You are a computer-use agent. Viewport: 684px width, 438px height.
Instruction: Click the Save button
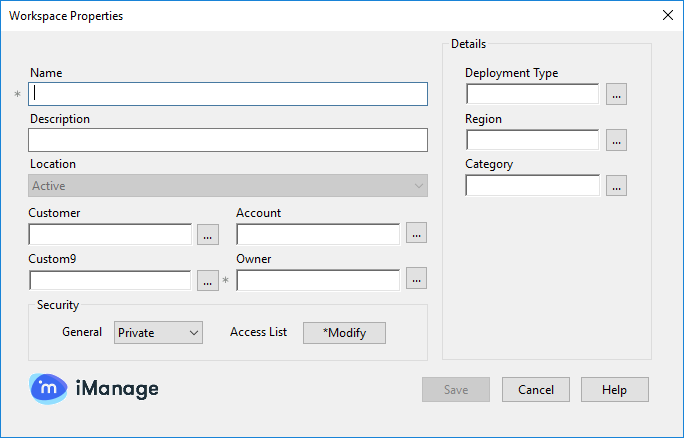(455, 389)
